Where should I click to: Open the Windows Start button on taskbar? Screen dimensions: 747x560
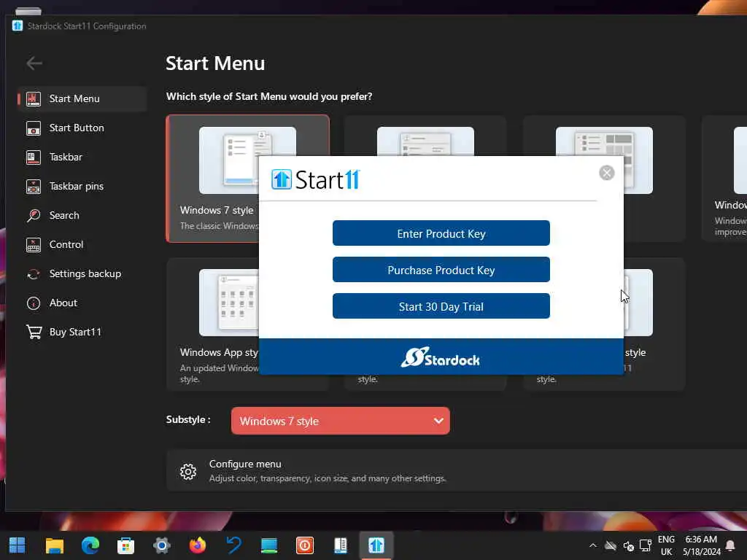pos(18,545)
